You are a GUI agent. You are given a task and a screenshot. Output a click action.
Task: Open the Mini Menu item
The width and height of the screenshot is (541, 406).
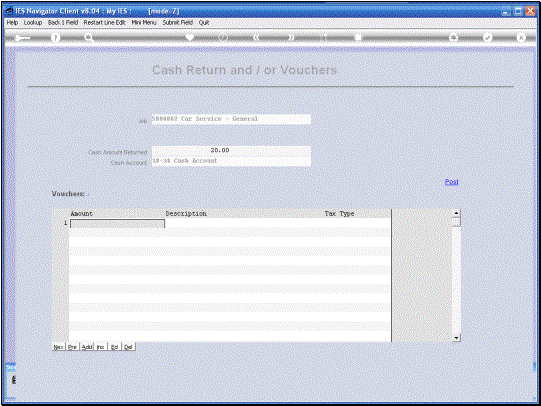pyautogui.click(x=144, y=22)
